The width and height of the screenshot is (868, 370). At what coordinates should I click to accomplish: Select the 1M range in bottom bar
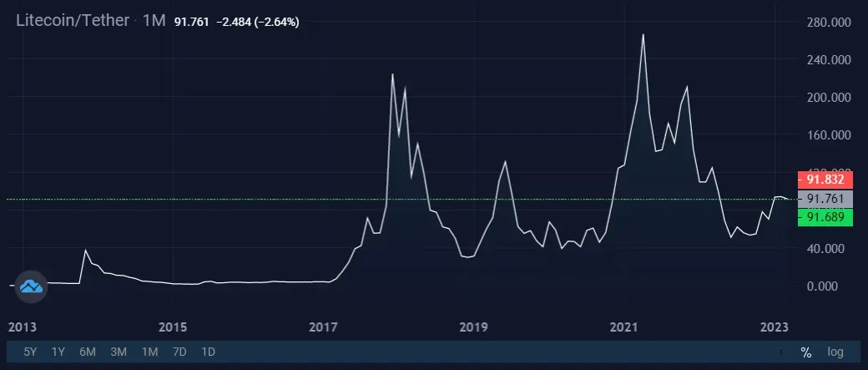(149, 352)
